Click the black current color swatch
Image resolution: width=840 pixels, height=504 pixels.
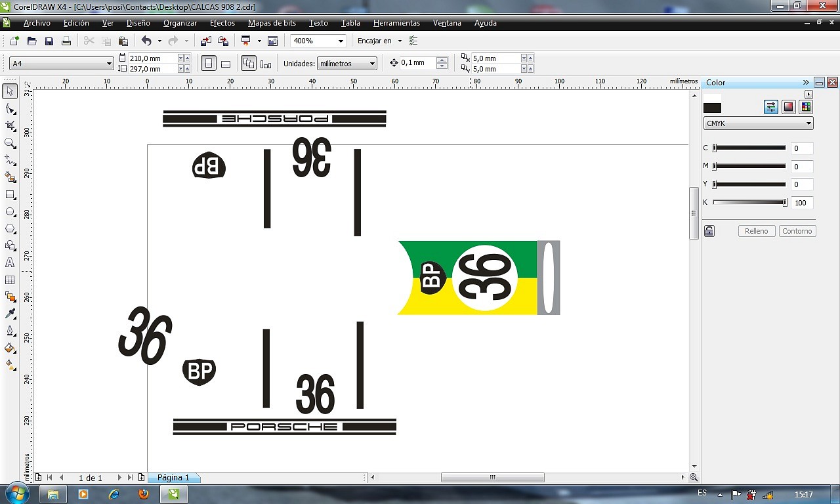712,108
